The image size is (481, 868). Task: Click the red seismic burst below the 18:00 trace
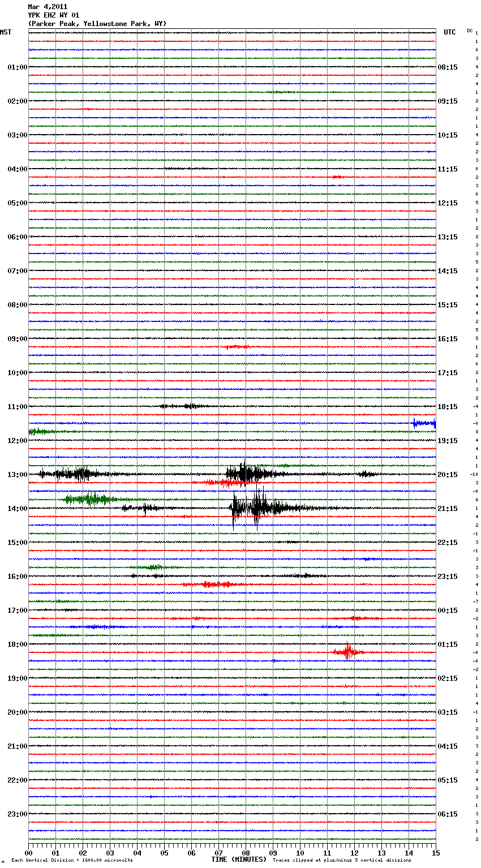(348, 652)
